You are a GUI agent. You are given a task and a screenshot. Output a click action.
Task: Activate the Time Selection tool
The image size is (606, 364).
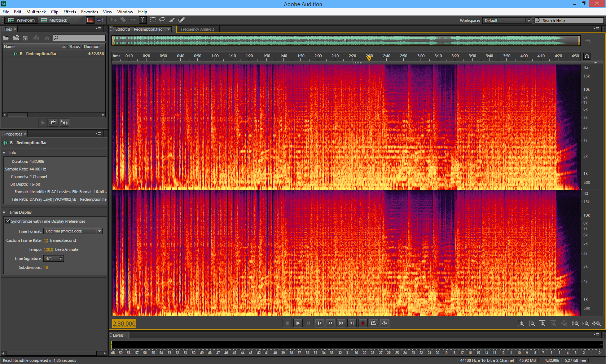click(x=143, y=20)
